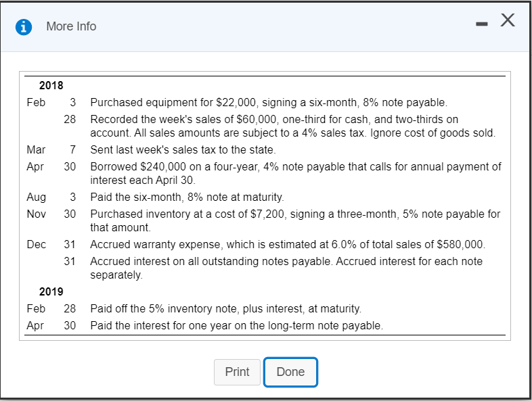Click the 2018 year heading
Viewport: 532px width, 401px height.
(51, 85)
